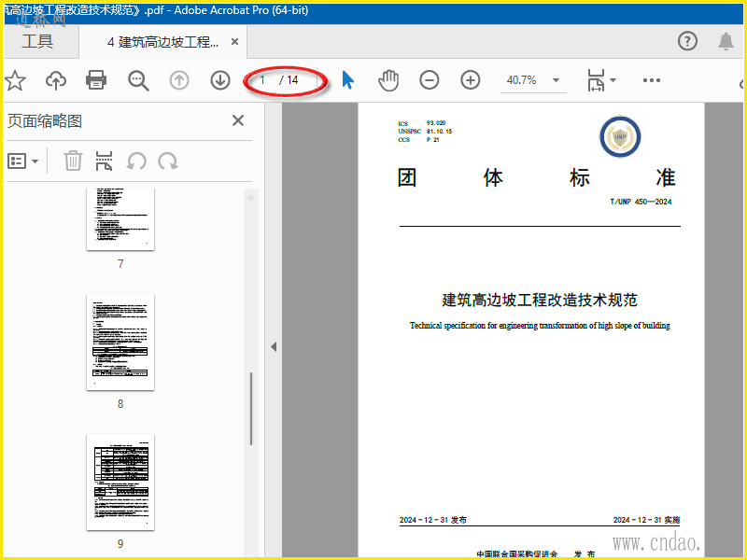Open the 40.7% zoom level dropdown

pos(533,80)
